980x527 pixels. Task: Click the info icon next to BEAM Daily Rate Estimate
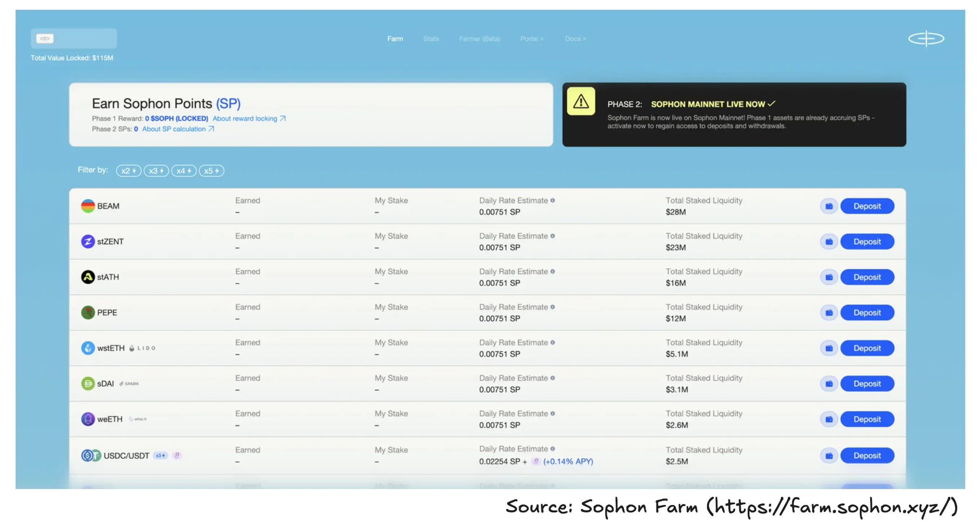click(552, 200)
